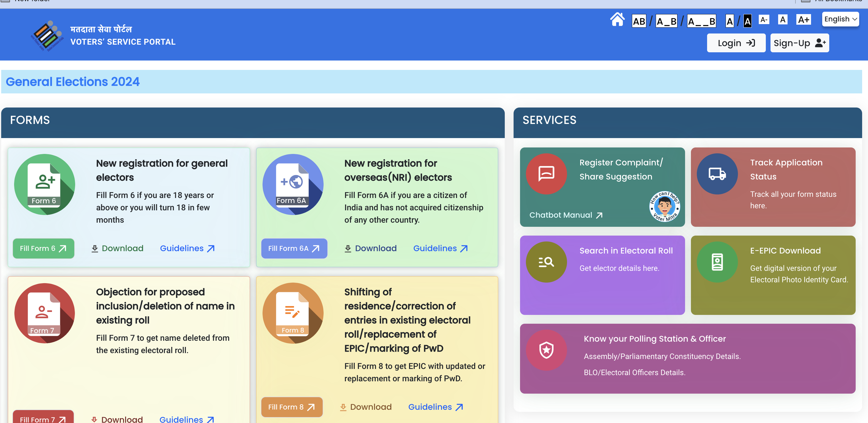Viewport: 868px width, 423px height.
Task: Click A+ increase font size
Action: tap(803, 21)
